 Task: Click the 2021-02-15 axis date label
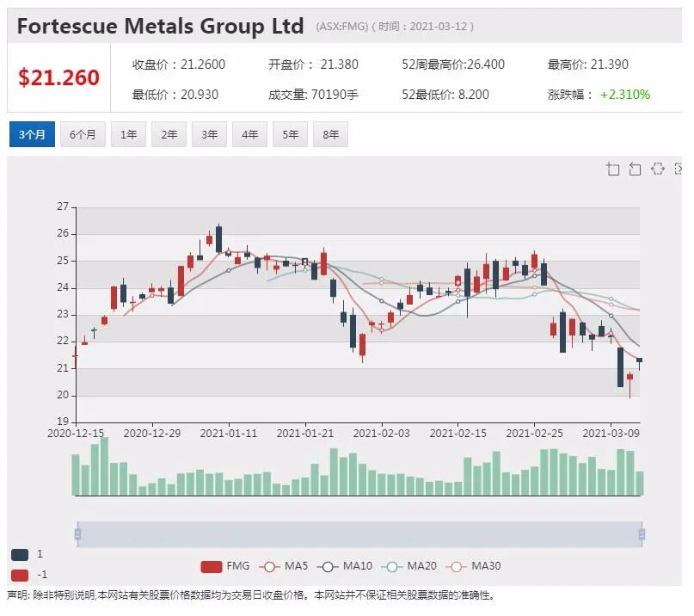[458, 433]
